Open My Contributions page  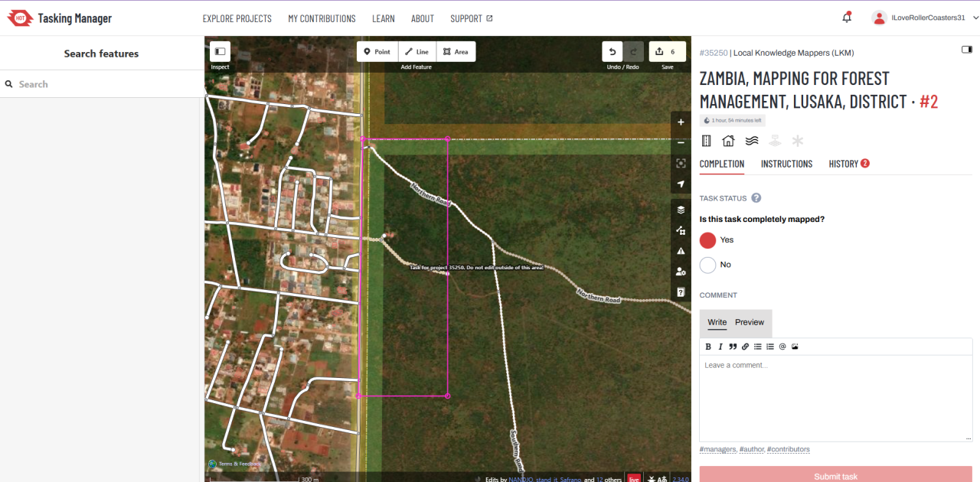322,18
